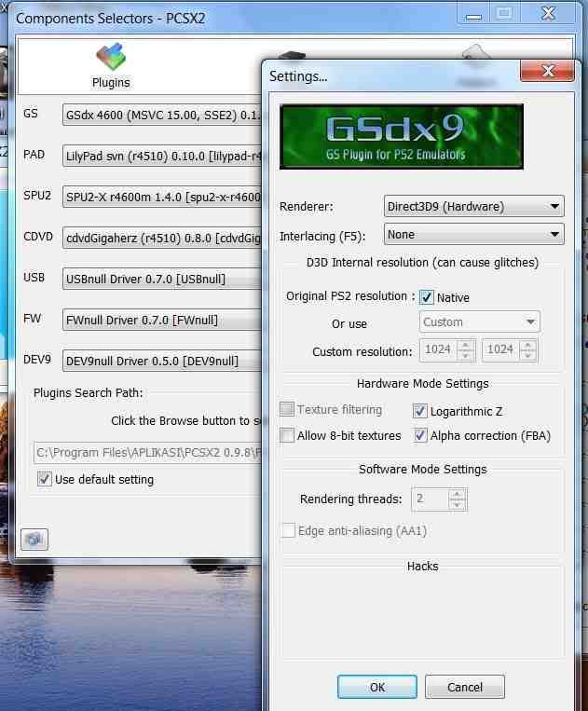
Task: Click Cancel in Settings dialog
Action: [x=464, y=687]
